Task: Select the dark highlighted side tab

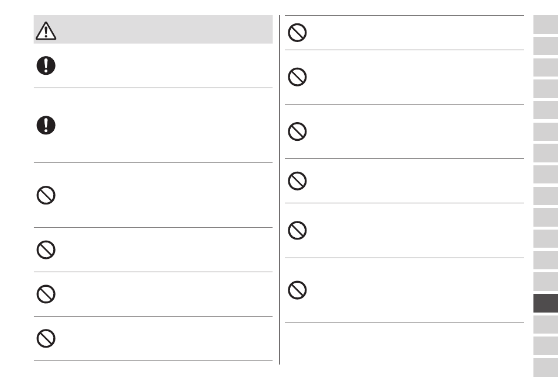Action: pos(546,303)
